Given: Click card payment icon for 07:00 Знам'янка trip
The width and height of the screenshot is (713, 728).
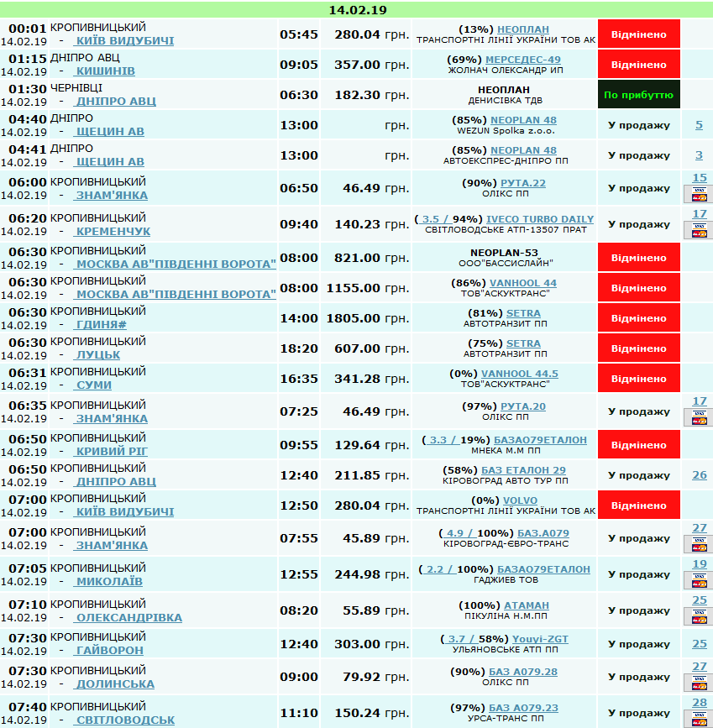Looking at the screenshot, I should (x=699, y=545).
